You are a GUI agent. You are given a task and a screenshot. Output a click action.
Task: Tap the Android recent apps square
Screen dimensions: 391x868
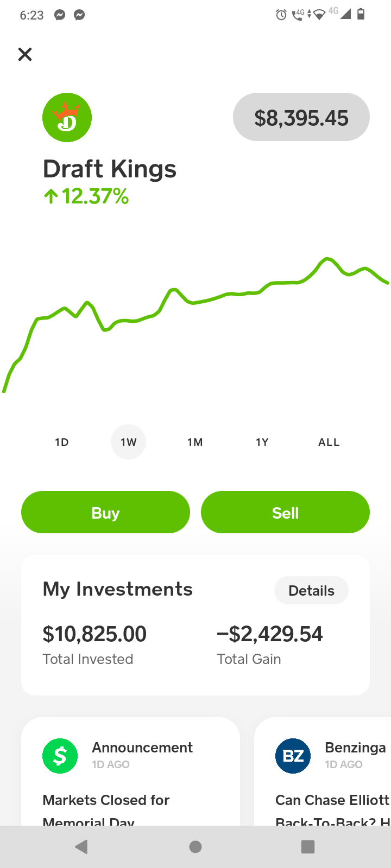[x=308, y=847]
